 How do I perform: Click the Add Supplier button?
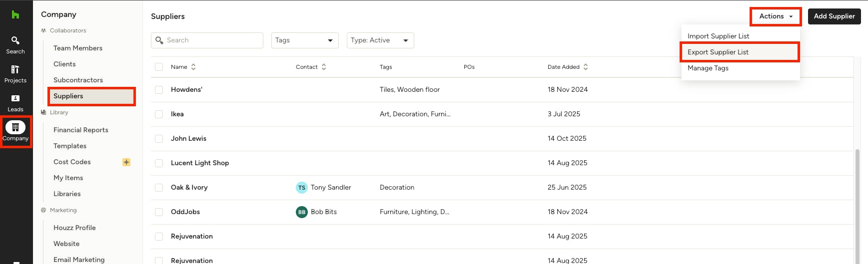point(834,16)
